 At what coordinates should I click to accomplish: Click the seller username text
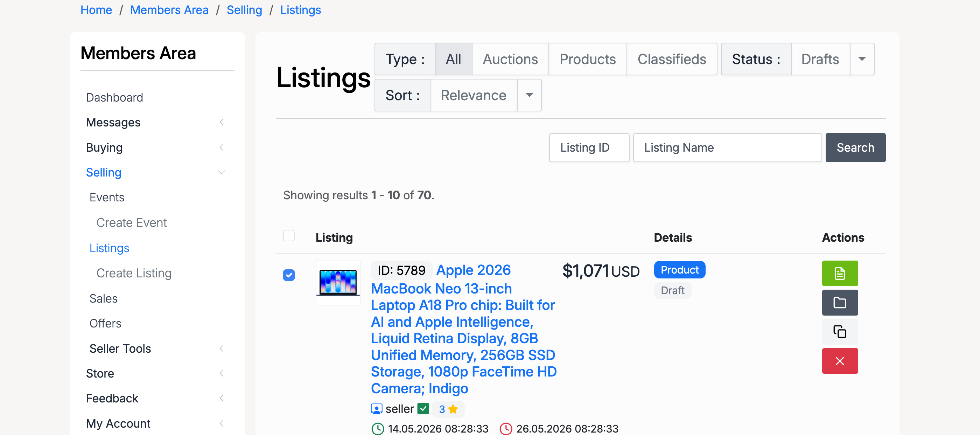point(399,409)
